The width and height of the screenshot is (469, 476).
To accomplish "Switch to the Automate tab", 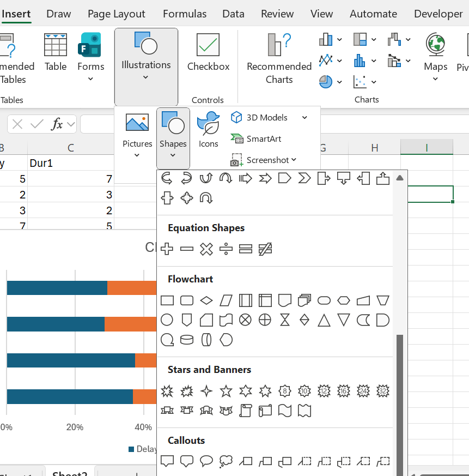I will (374, 14).
